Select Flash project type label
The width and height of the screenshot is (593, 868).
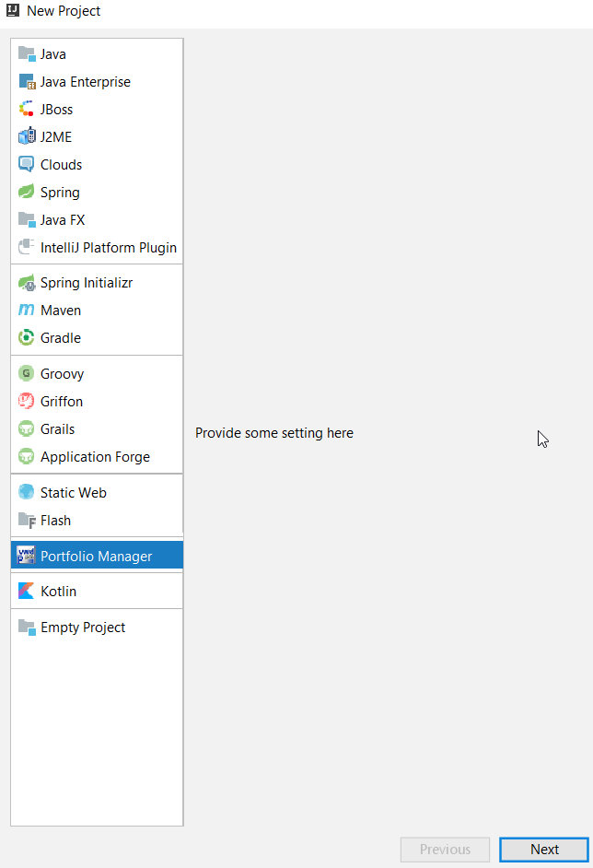(55, 521)
